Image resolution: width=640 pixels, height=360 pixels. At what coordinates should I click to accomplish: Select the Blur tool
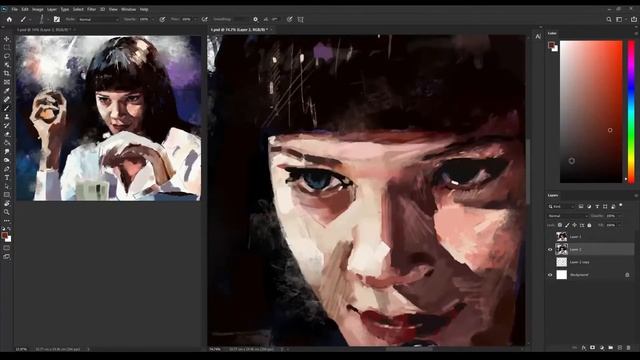7,151
